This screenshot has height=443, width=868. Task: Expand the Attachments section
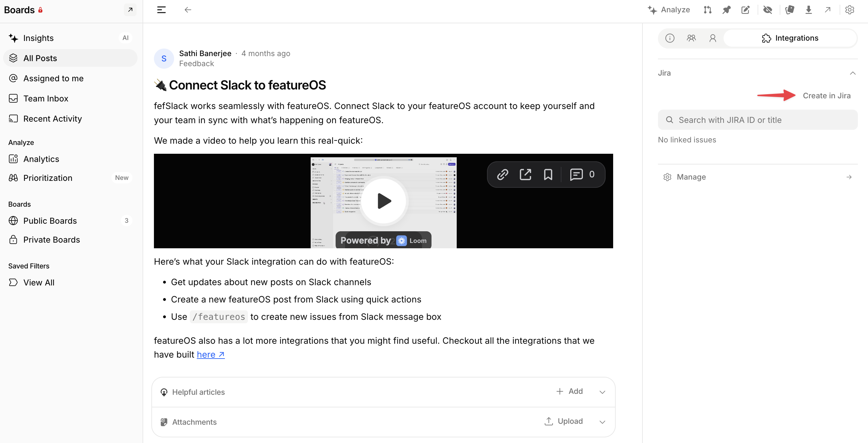tap(602, 422)
